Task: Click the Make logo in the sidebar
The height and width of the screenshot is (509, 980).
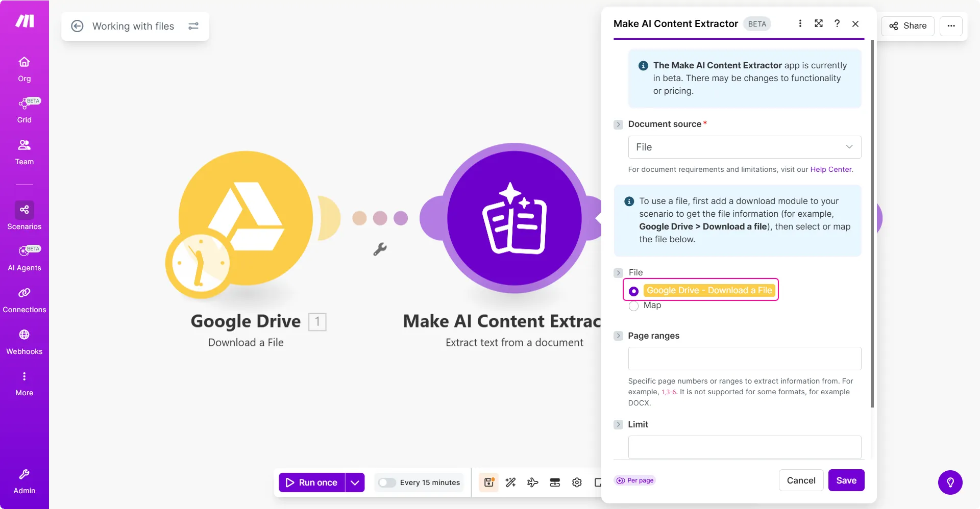Action: pyautogui.click(x=24, y=21)
